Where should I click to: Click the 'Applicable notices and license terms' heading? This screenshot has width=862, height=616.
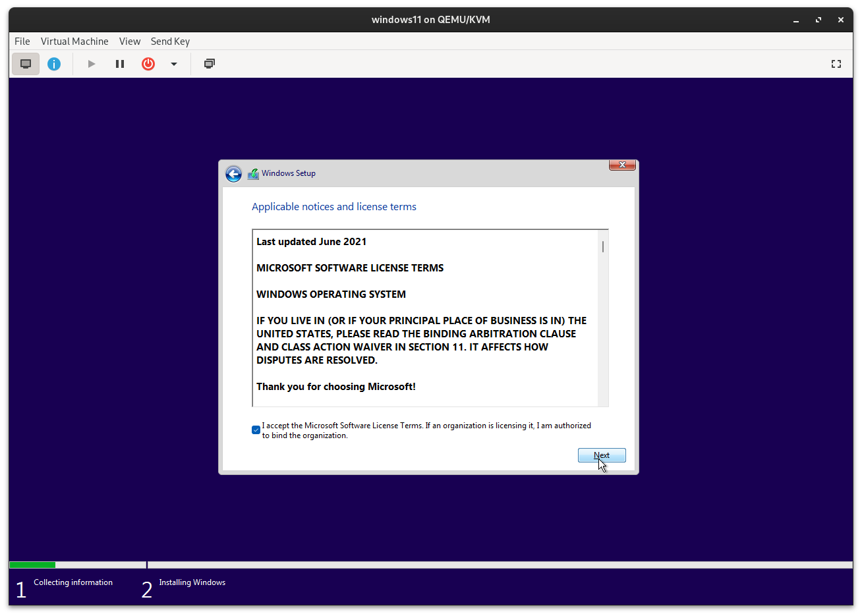pos(334,206)
